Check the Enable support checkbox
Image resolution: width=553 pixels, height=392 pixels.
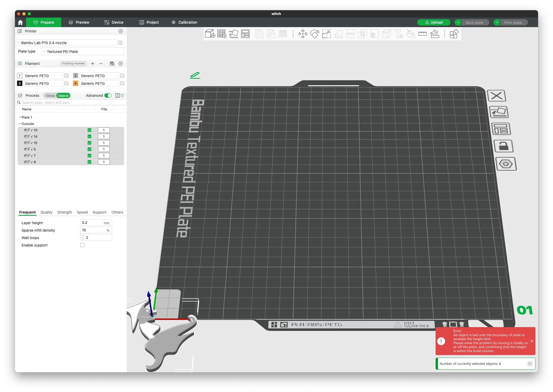tap(83, 245)
